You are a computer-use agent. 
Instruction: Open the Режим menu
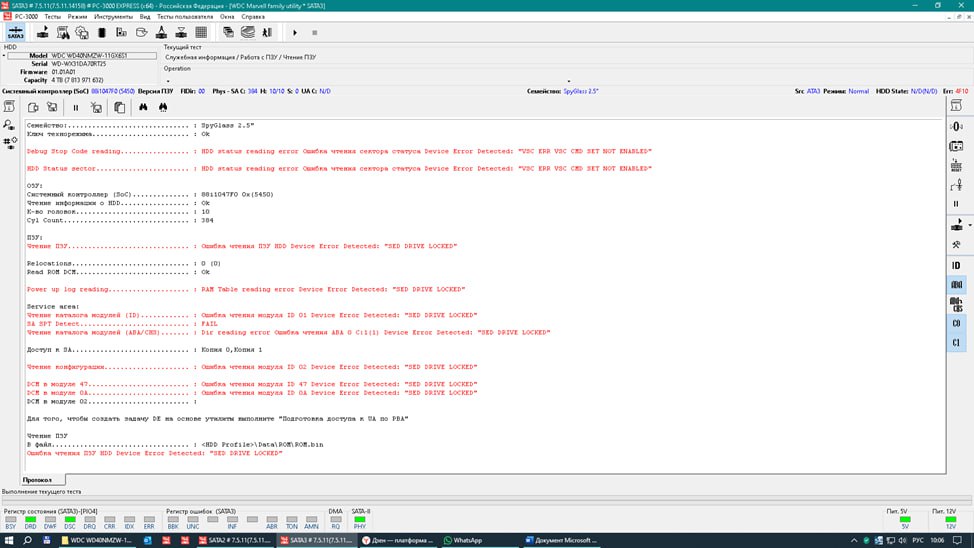[x=78, y=17]
